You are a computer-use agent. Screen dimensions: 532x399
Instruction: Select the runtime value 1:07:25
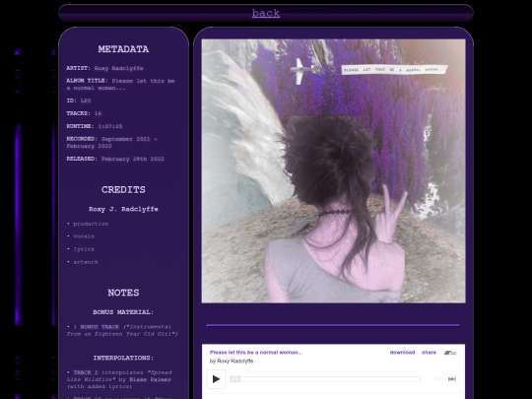pyautogui.click(x=110, y=126)
